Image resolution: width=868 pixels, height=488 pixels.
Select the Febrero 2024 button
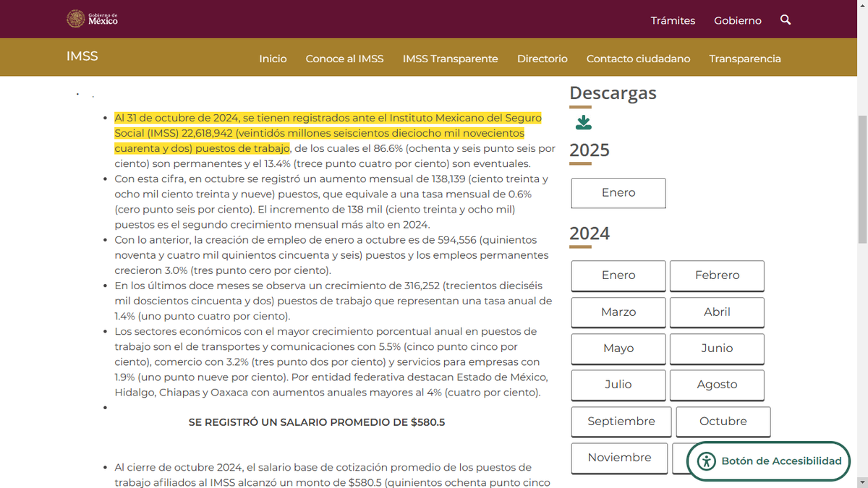[x=717, y=275]
